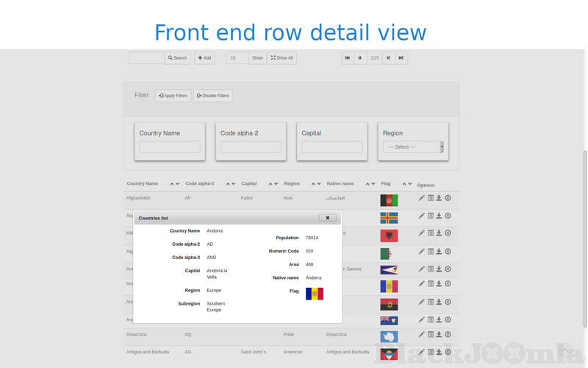Click the Disable Filters button
Image resolution: width=588 pixels, height=368 pixels.
click(213, 96)
